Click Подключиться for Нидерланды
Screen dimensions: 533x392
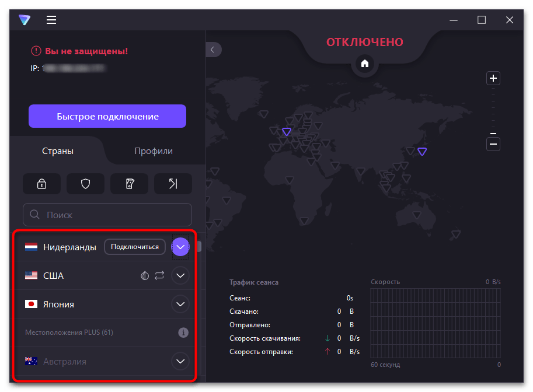[x=135, y=247]
